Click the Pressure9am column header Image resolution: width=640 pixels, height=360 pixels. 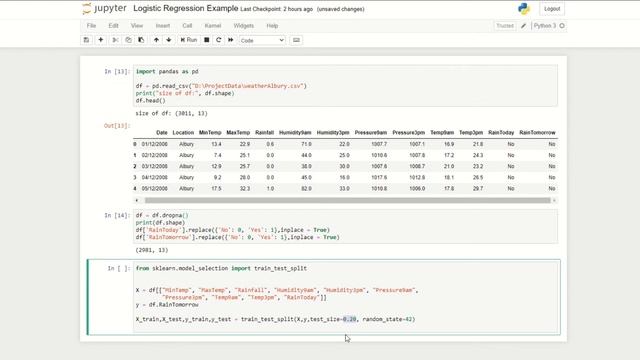[x=371, y=133]
